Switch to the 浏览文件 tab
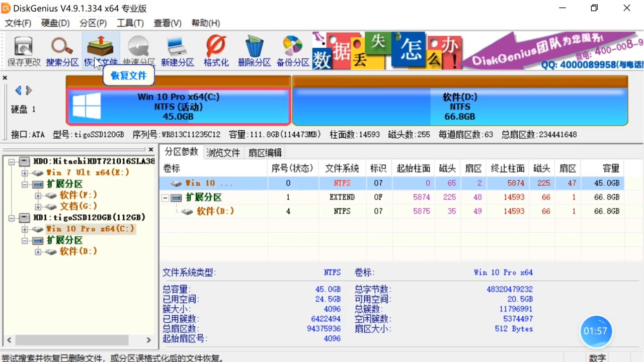Viewport: 644px width, 362px height. (x=223, y=152)
